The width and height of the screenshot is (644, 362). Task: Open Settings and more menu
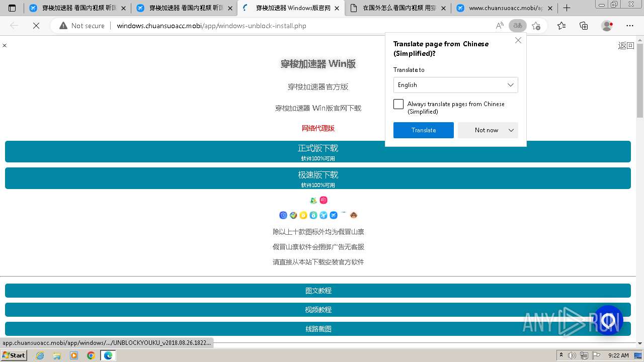(x=630, y=26)
